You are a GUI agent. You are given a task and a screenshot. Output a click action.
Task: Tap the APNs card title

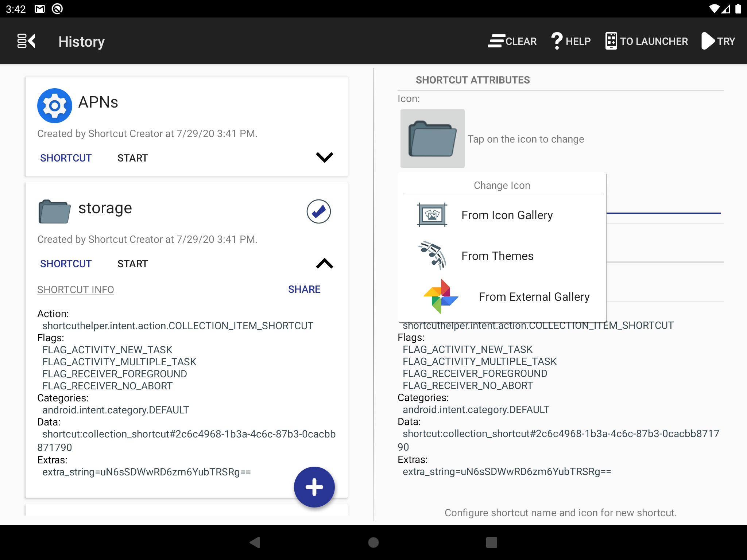coord(98,102)
